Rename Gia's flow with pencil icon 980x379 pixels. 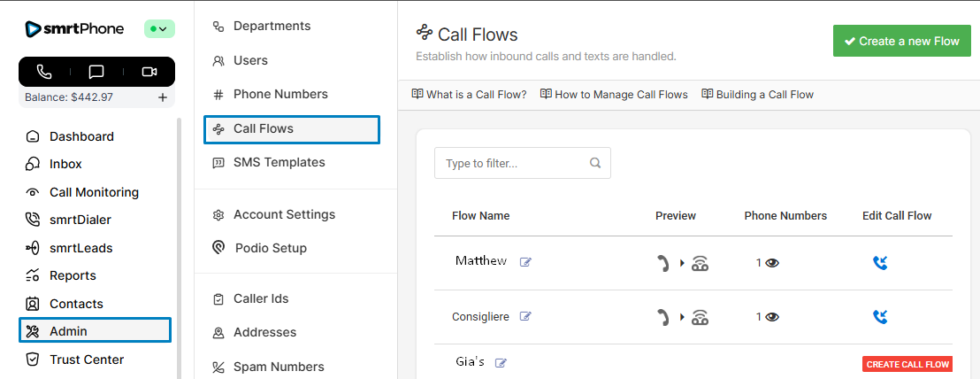point(501,363)
